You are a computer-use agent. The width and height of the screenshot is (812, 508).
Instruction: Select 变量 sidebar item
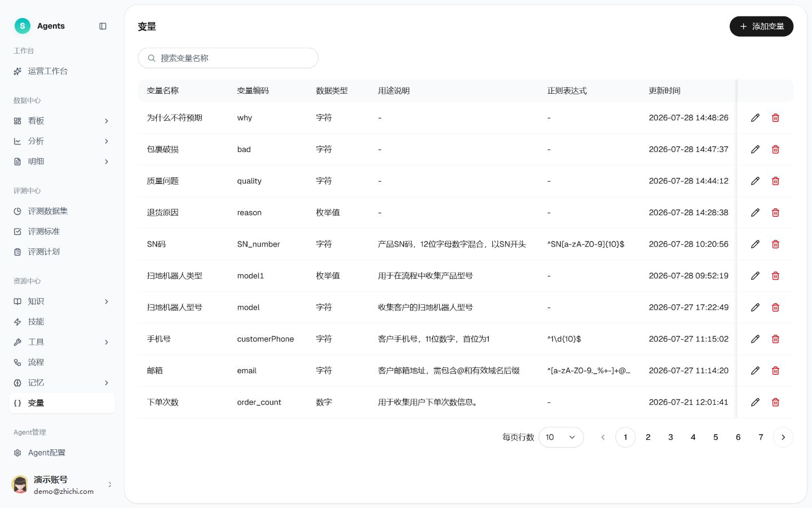[x=62, y=403]
